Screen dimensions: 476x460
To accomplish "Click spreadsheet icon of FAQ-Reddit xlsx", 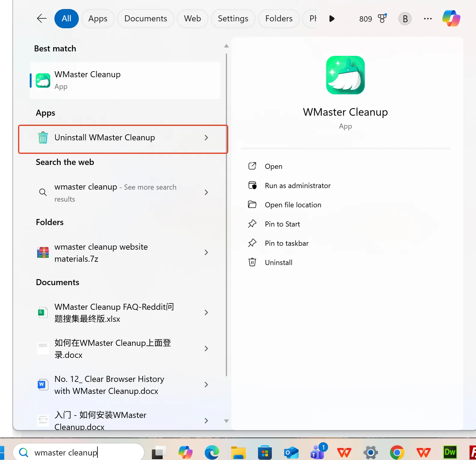I will pyautogui.click(x=43, y=312).
